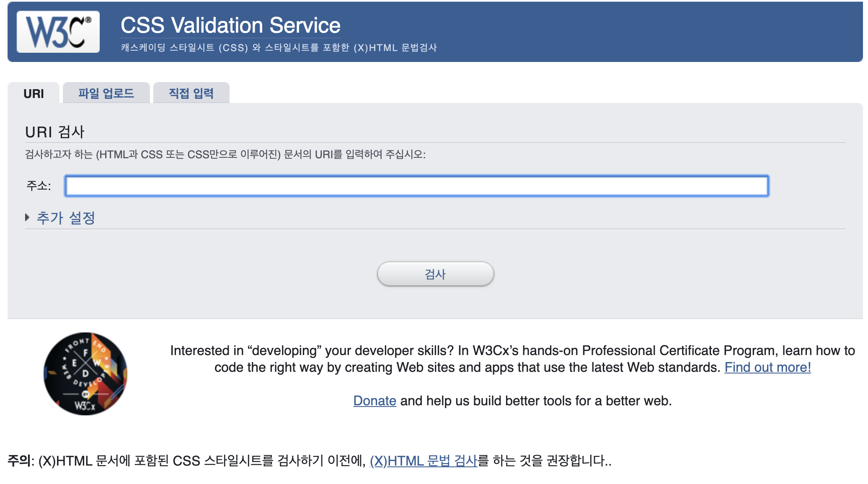
Task: Click the URI entry instruction sentence
Action: pos(225,154)
